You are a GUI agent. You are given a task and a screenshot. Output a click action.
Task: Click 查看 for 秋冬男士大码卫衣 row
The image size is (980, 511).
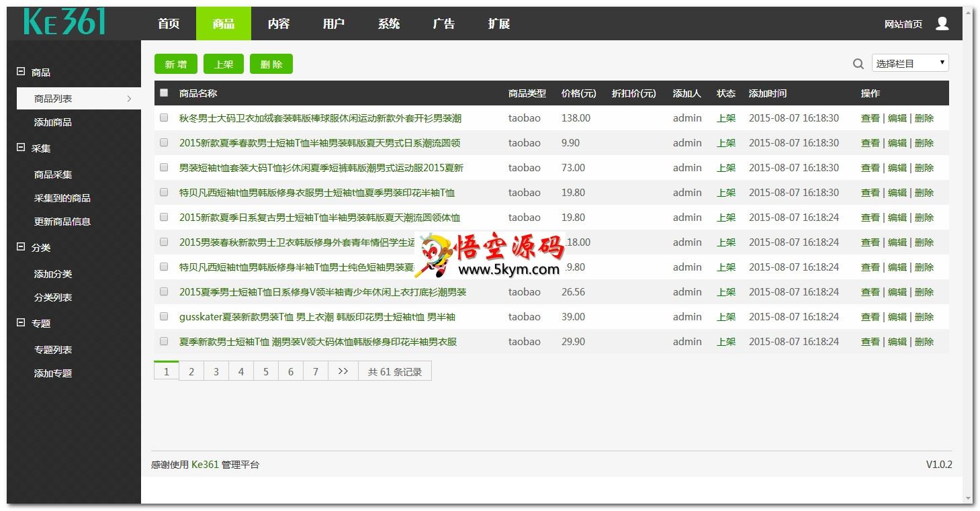tap(871, 118)
